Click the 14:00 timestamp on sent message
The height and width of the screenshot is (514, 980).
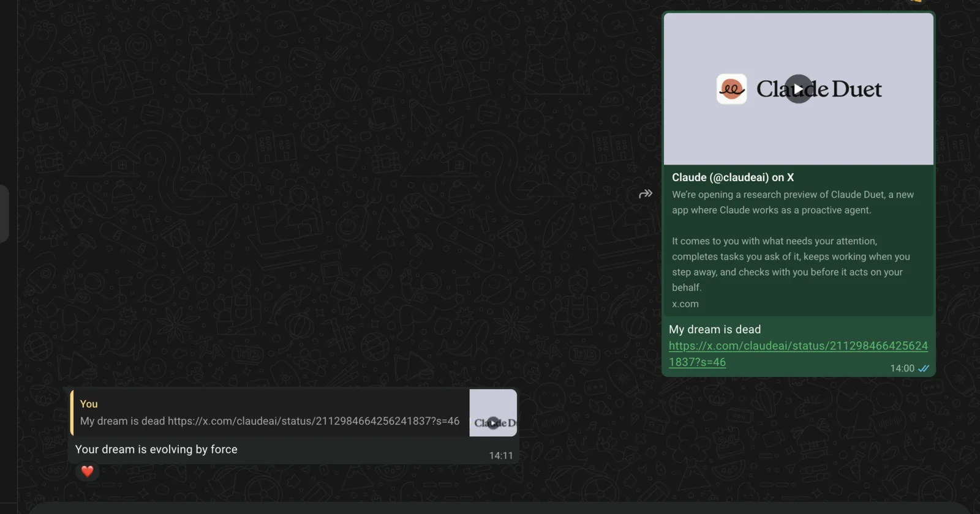(x=902, y=368)
